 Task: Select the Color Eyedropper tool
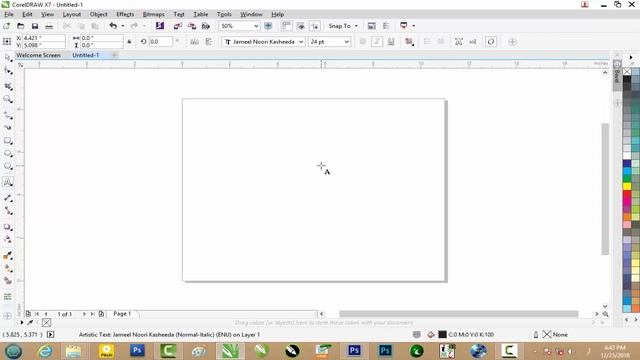[8, 256]
